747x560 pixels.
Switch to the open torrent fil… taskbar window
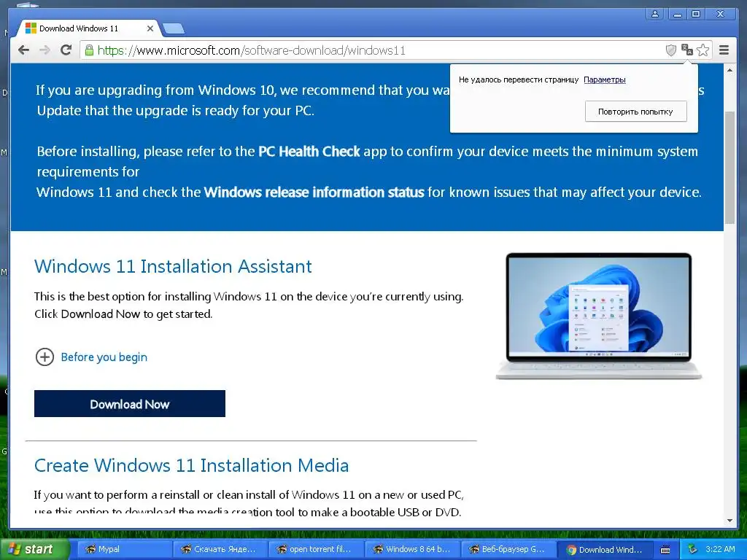pos(317,549)
